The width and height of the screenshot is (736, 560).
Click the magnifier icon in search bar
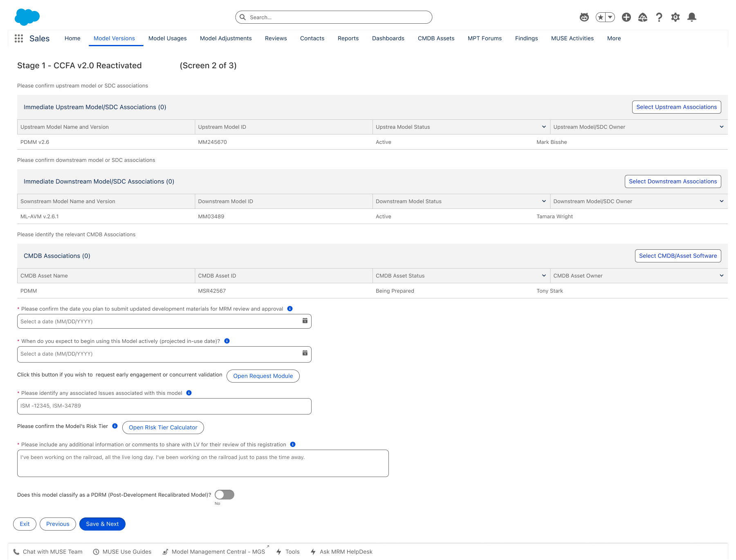click(242, 17)
